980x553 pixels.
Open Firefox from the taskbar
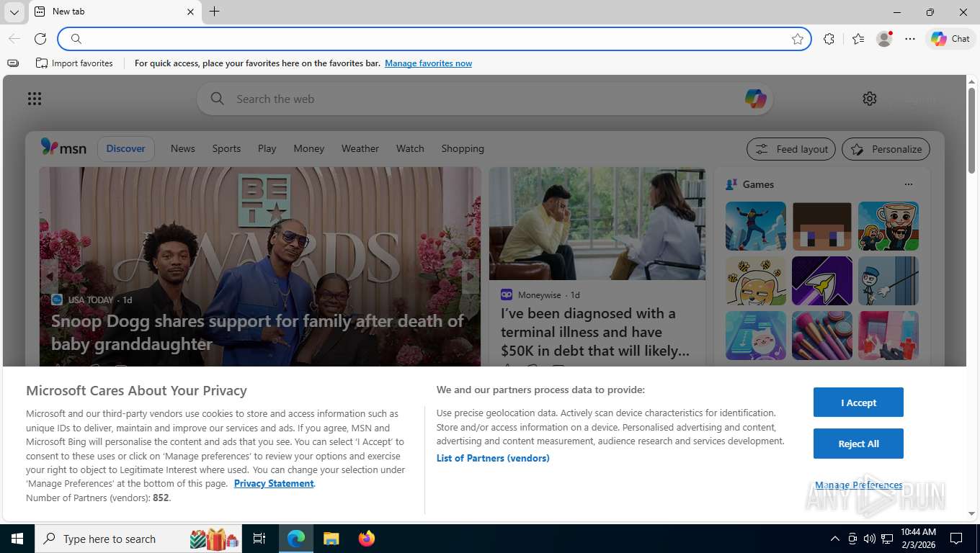pyautogui.click(x=367, y=539)
